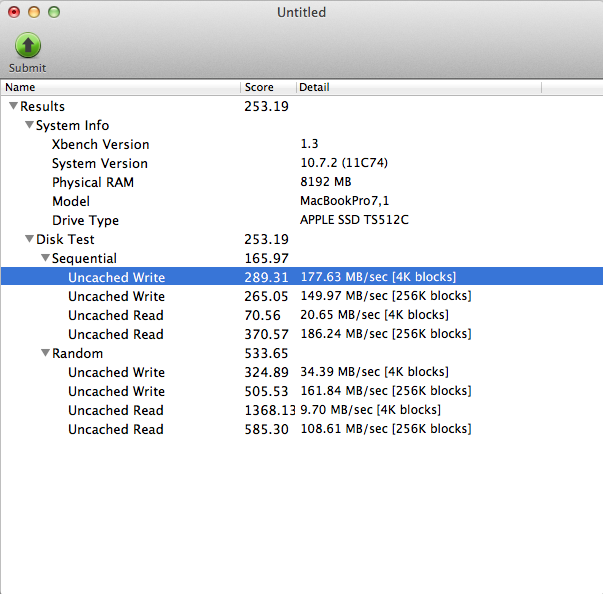Select the Disk Test row label

click(x=65, y=239)
